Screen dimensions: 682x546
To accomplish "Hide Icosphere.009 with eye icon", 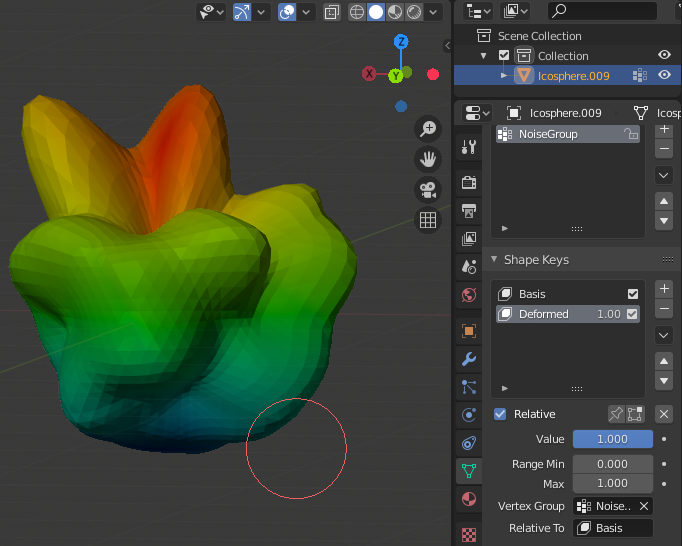I will coord(664,75).
